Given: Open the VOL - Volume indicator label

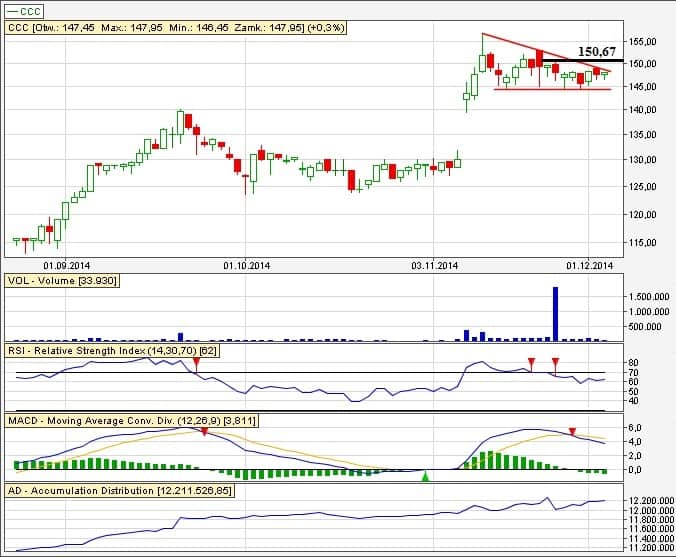Looking at the screenshot, I should pos(62,282).
